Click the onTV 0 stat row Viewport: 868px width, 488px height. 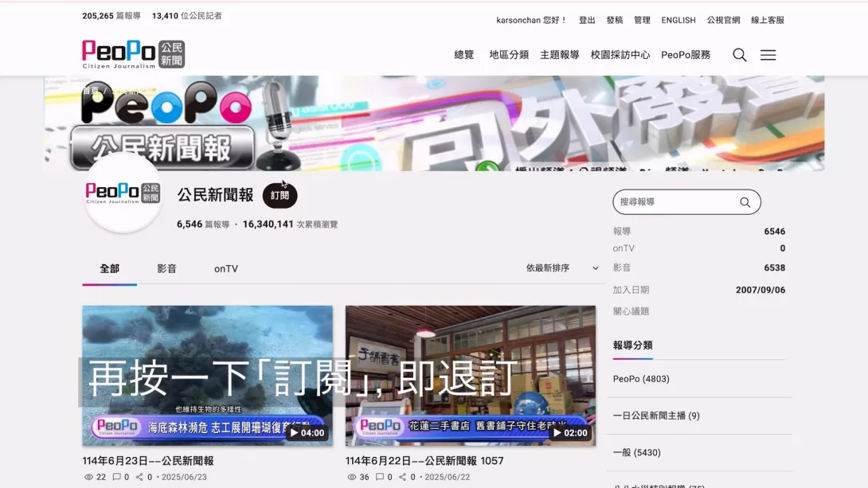[x=698, y=248]
